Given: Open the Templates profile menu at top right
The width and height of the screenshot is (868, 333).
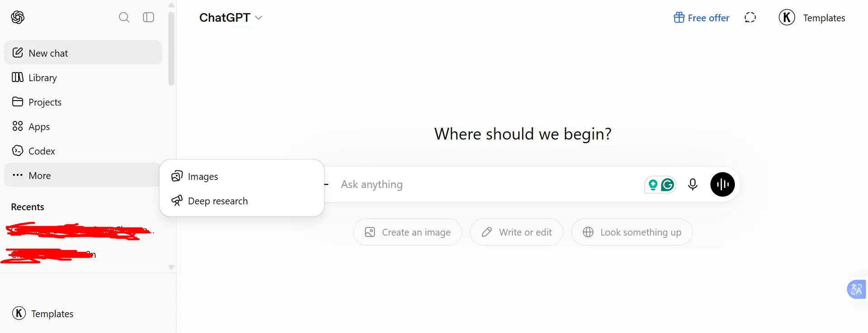Looking at the screenshot, I should [812, 18].
